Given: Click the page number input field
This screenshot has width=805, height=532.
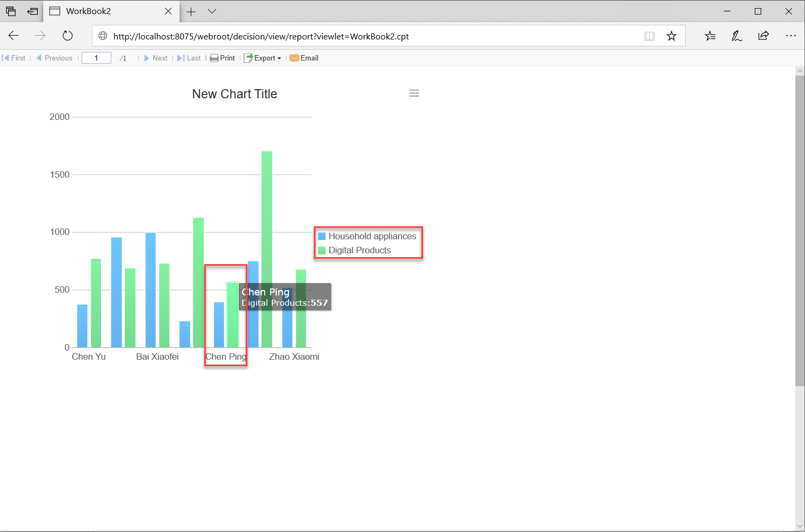Looking at the screenshot, I should 96,58.
